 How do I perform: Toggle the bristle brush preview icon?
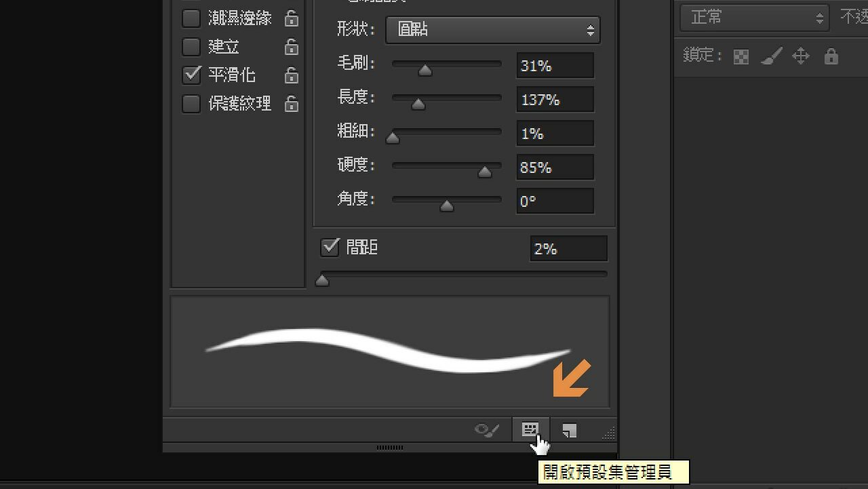point(487,430)
